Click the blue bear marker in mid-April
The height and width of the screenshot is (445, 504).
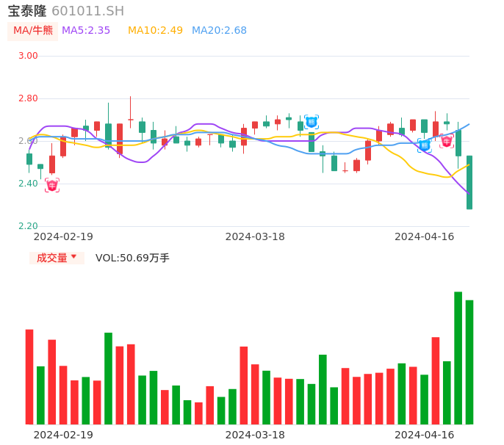[x=424, y=145]
